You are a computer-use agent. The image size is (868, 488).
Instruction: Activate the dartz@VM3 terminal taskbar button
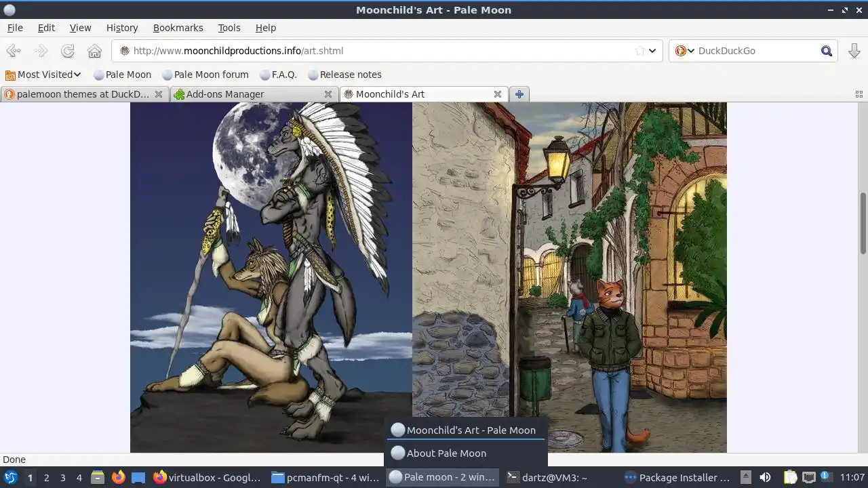point(561,477)
